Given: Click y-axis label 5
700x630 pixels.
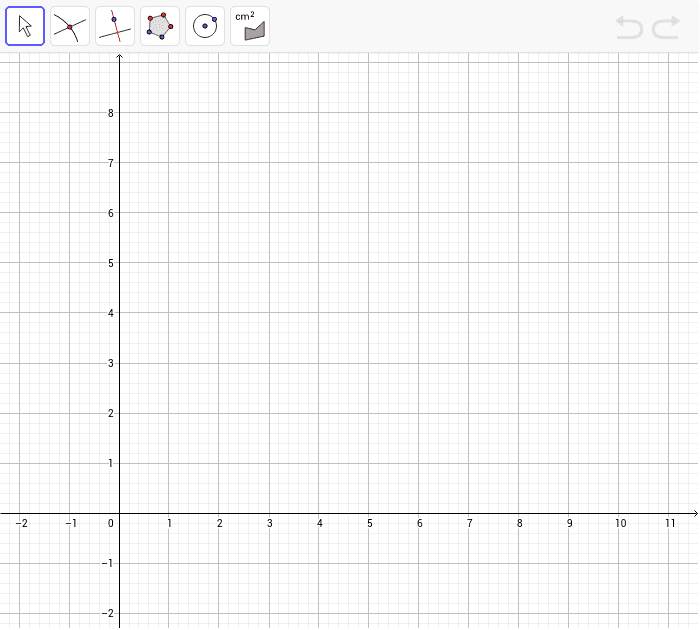Looking at the screenshot, I should (x=111, y=263).
